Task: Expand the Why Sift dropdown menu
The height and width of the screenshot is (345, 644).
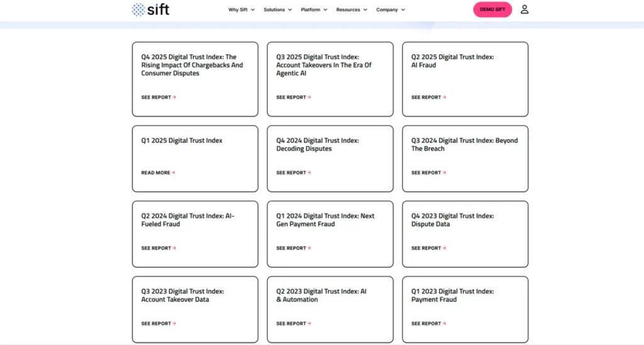Action: [x=241, y=10]
